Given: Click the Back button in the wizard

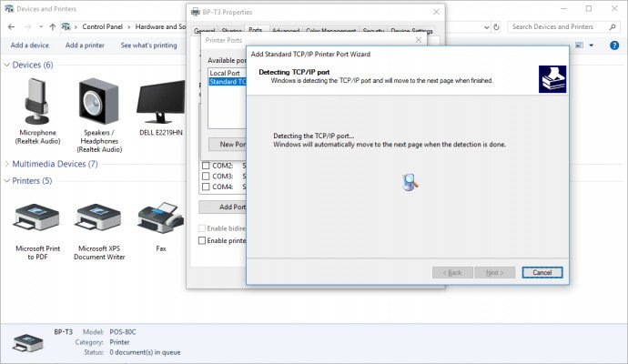Looking at the screenshot, I should 452,273.
